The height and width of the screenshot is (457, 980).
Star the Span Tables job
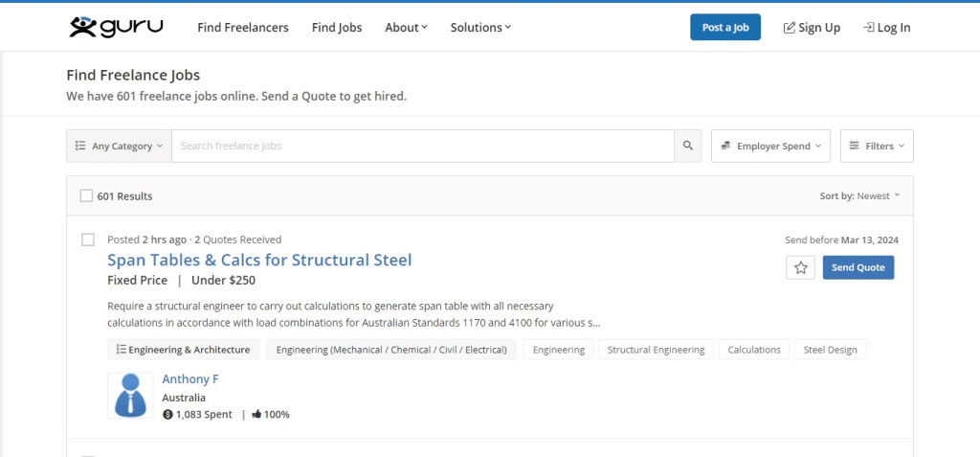[x=801, y=268]
